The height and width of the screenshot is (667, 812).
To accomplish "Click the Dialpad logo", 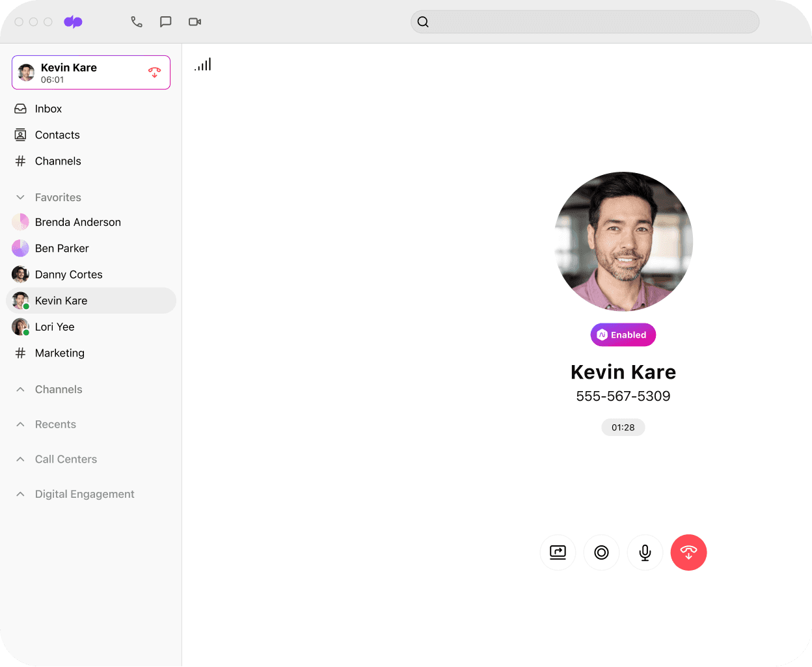I will pyautogui.click(x=73, y=21).
